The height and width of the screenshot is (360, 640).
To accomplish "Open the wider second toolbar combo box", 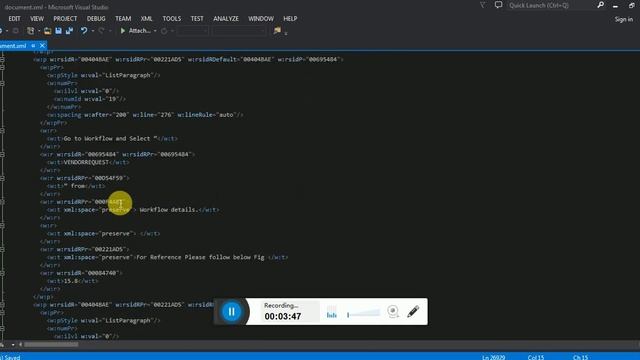I will tap(240, 31).
